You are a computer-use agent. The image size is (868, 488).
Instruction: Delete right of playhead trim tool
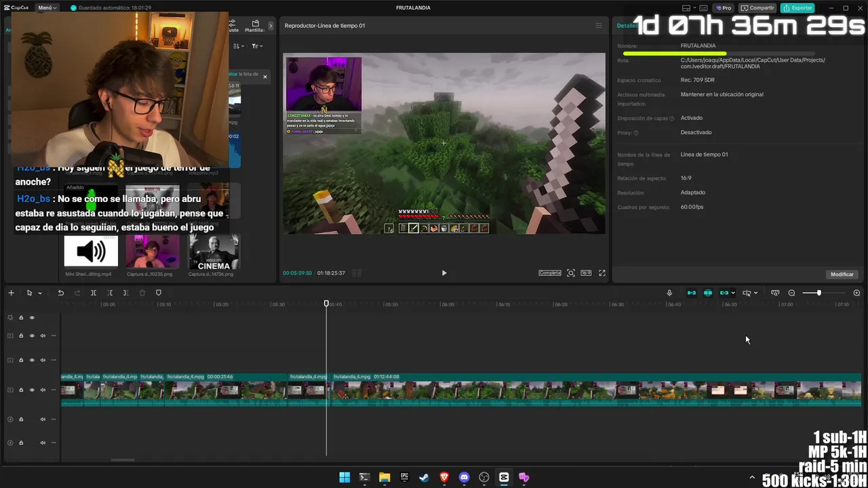click(x=125, y=293)
